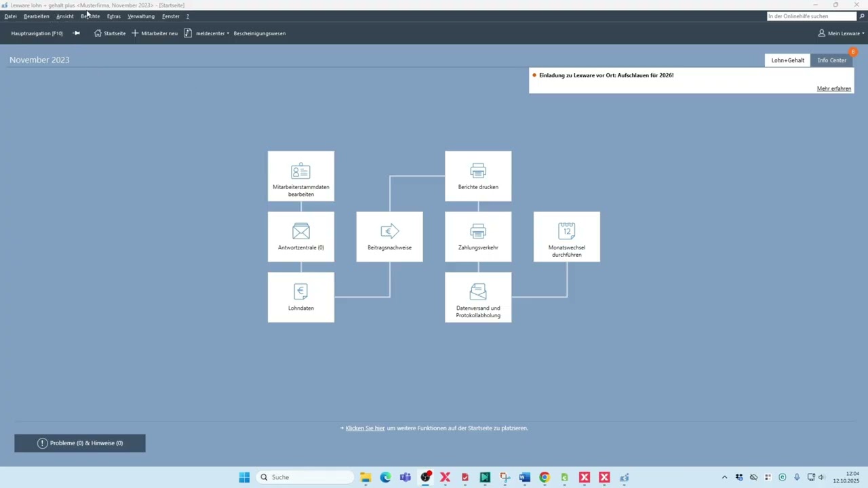Open the Antwortzentrale (0) tile
The width and height of the screenshot is (868, 488).
301,237
